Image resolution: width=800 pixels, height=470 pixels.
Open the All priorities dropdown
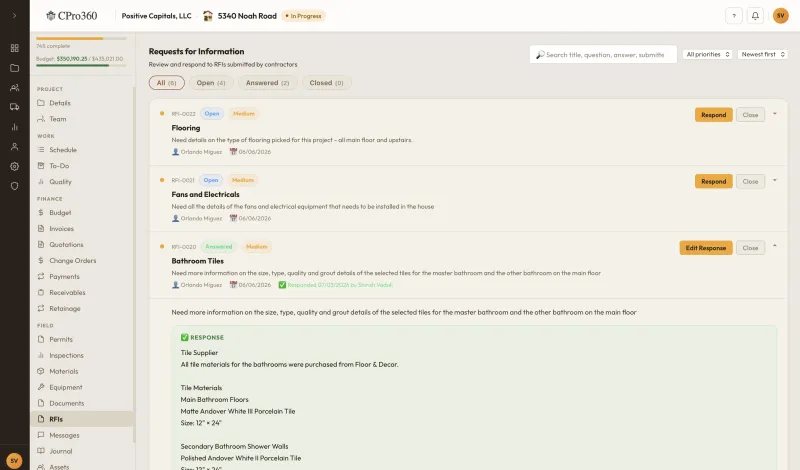point(708,54)
